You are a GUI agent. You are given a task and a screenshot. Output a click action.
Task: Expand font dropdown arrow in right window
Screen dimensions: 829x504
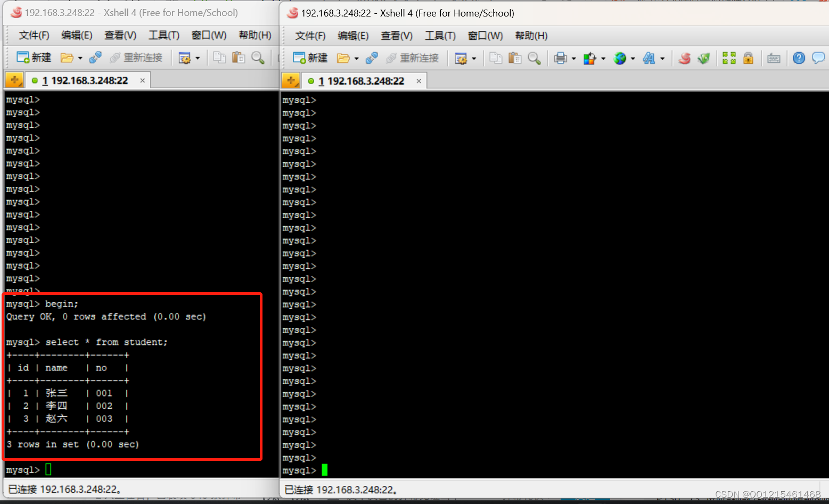pos(662,59)
